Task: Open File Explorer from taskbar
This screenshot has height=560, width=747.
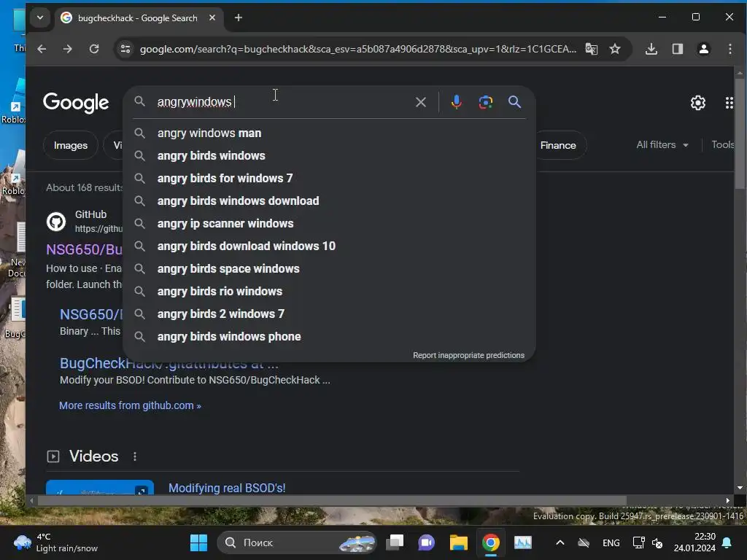Action: pyautogui.click(x=459, y=542)
